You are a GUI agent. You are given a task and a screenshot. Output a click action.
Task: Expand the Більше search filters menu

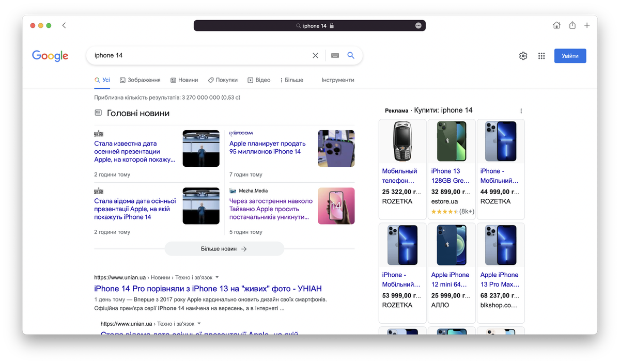[291, 80]
